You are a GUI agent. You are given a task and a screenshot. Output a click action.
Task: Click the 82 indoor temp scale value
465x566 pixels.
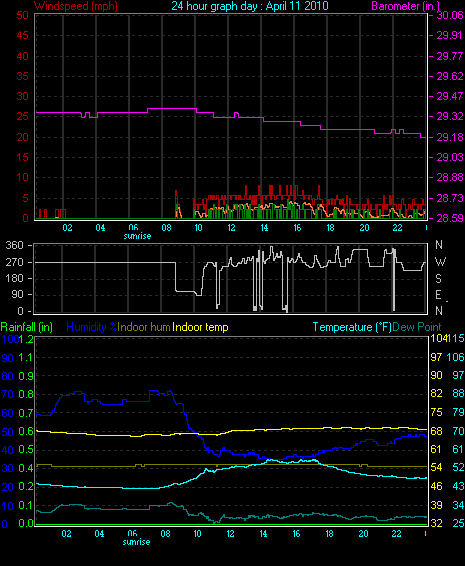tap(436, 393)
